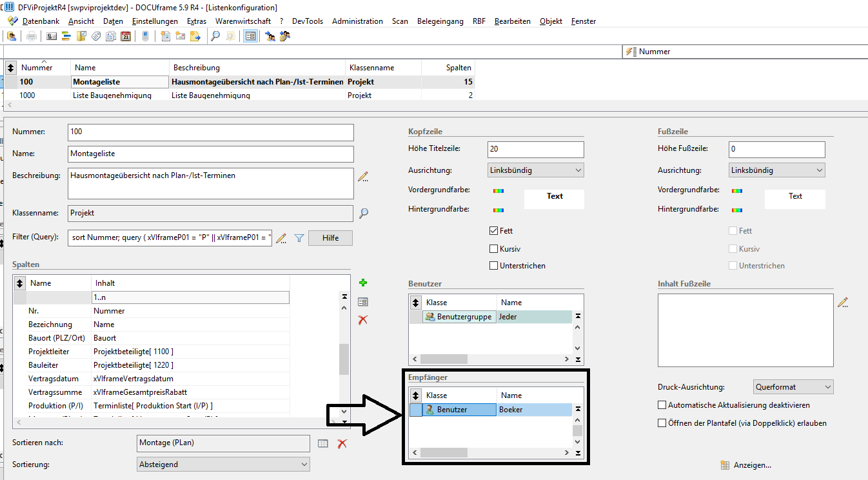Sort the list by the Klassenname column header
This screenshot has width=868, height=480.
pyautogui.click(x=383, y=68)
